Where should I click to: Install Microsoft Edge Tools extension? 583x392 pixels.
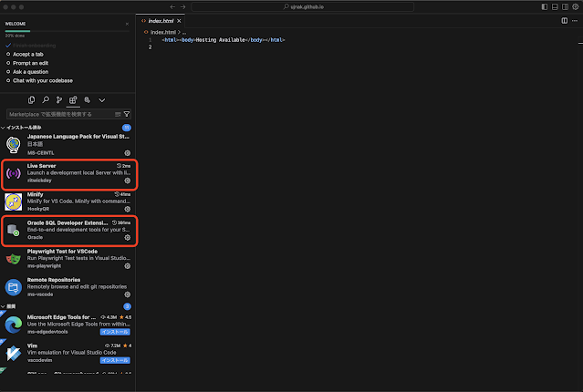pos(115,332)
